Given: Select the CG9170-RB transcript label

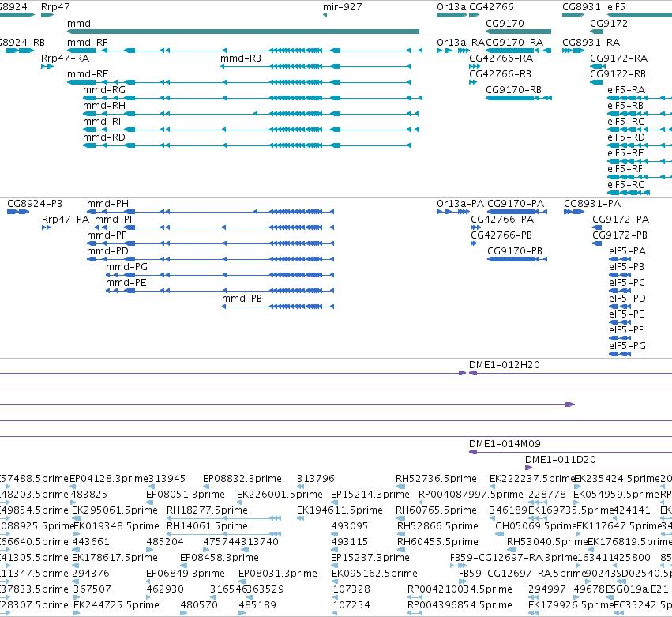Looking at the screenshot, I should (513, 90).
